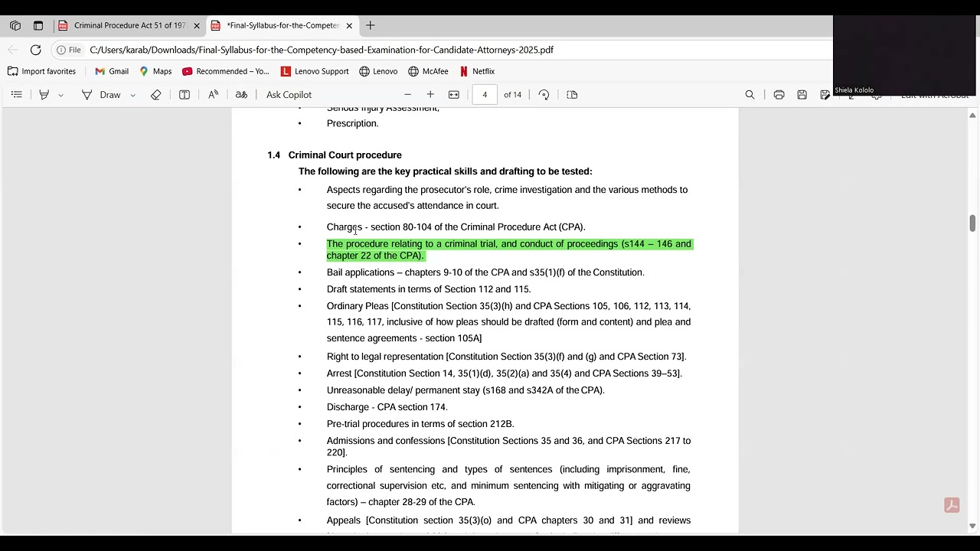The image size is (980, 551).
Task: View file site information icon
Action: (x=68, y=50)
